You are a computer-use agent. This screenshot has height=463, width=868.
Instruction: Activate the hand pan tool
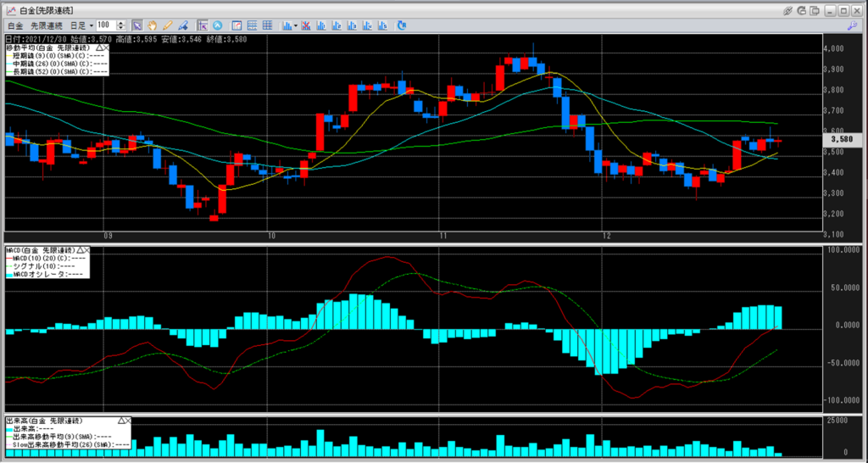tap(153, 25)
